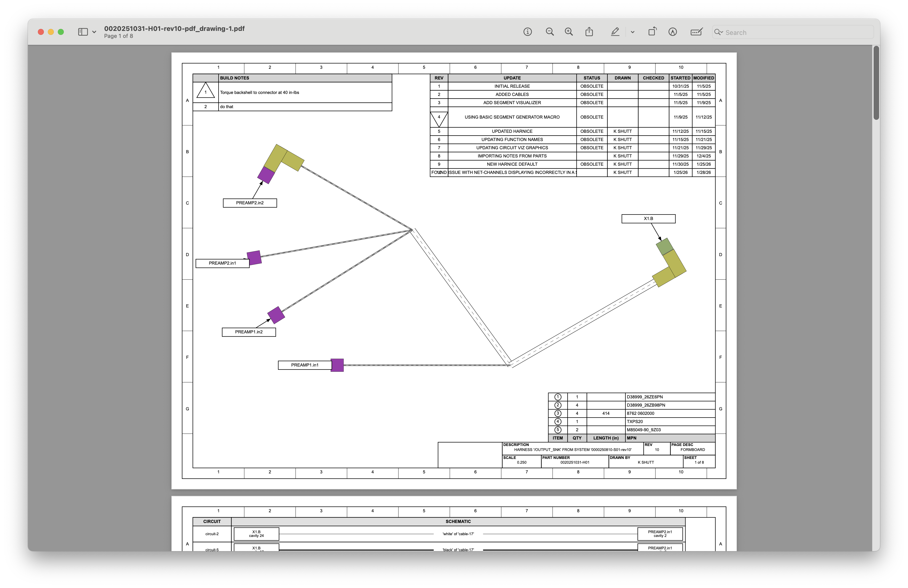The height and width of the screenshot is (588, 908).
Task: Open the document Inspector info icon
Action: [x=527, y=32]
